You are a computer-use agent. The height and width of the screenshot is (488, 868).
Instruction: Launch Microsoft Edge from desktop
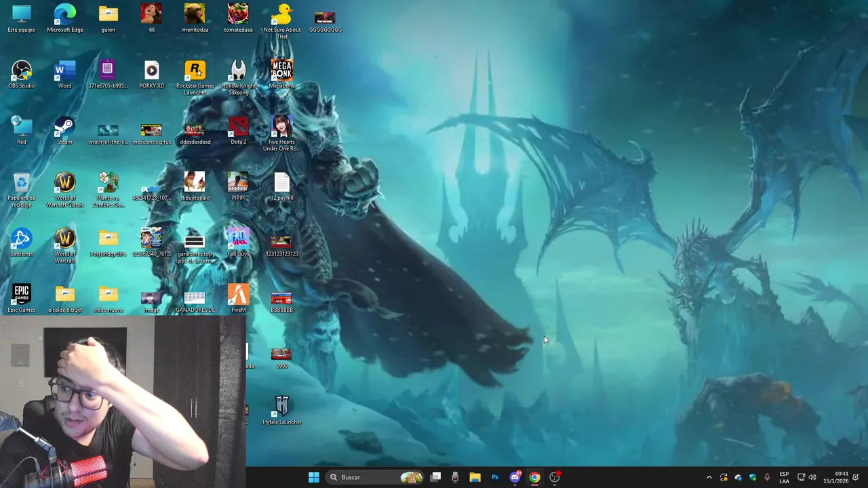point(65,18)
